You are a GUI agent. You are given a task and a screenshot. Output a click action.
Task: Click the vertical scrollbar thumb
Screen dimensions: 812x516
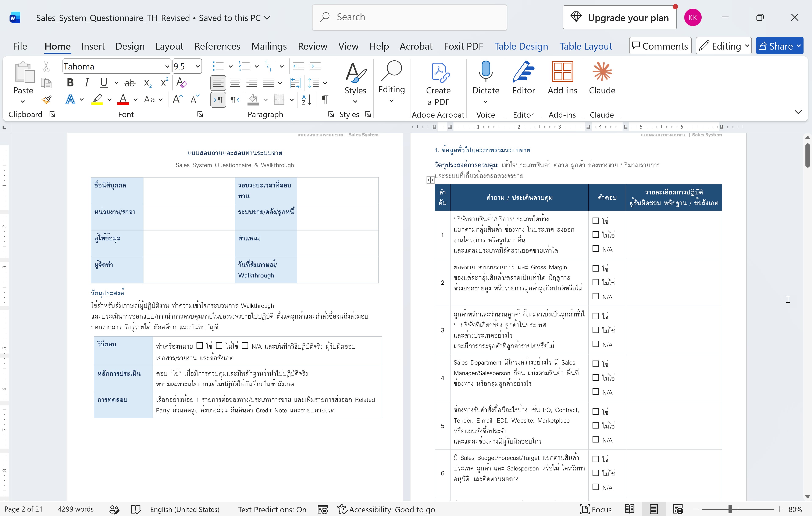tap(807, 155)
